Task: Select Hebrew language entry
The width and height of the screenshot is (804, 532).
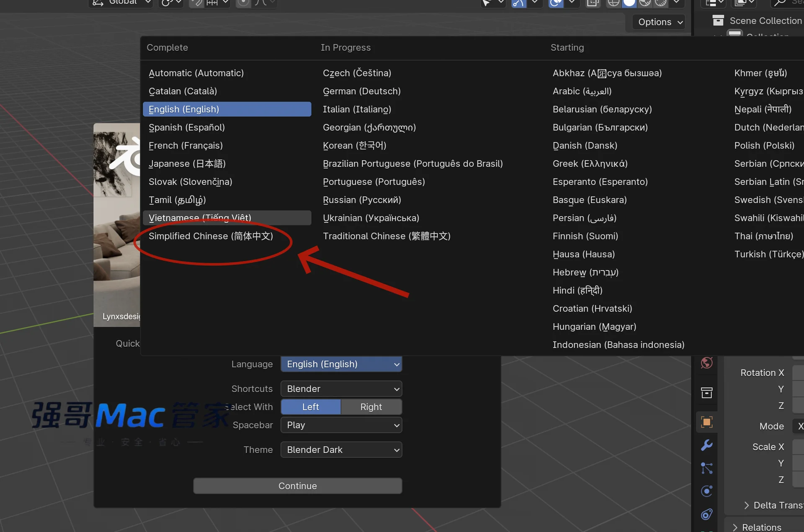Action: coord(585,272)
